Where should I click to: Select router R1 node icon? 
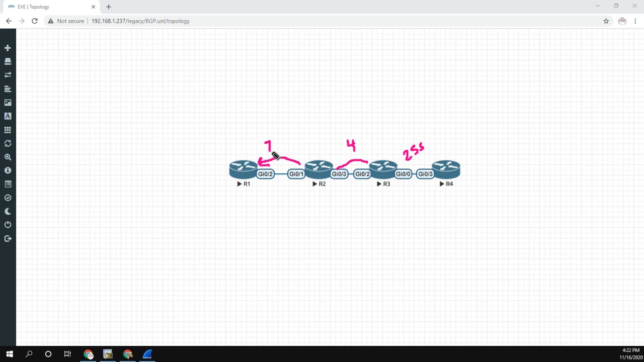coord(244,170)
